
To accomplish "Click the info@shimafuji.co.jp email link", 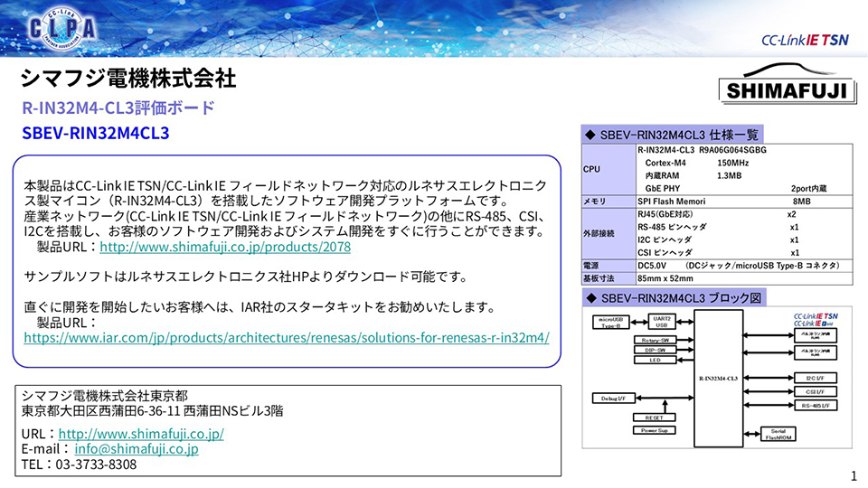I will (137, 449).
